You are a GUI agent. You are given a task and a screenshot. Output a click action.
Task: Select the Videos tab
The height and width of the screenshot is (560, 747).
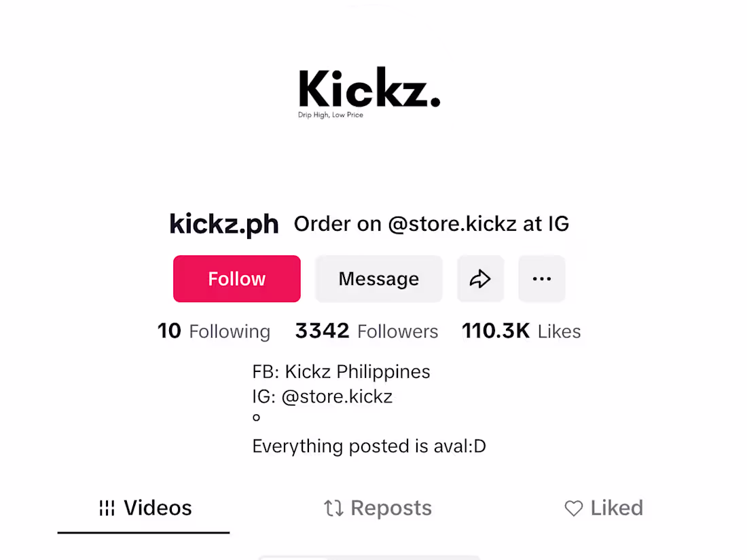(x=143, y=507)
